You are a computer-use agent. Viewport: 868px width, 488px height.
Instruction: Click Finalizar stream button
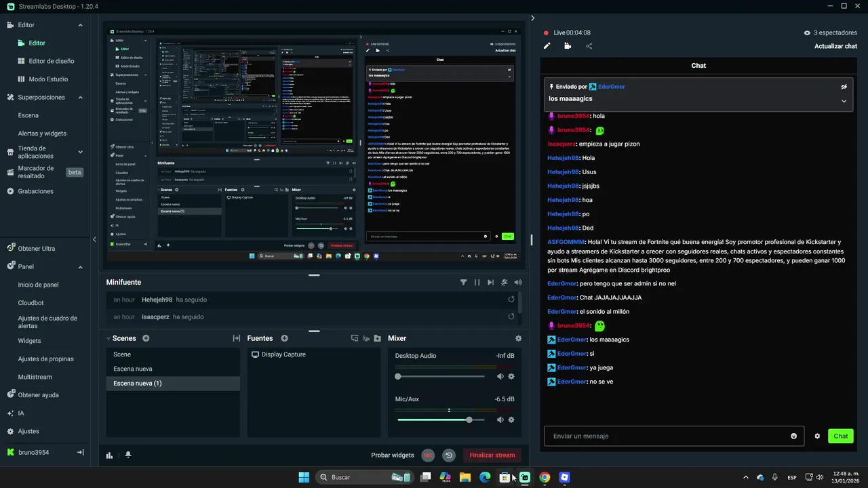[x=492, y=455]
